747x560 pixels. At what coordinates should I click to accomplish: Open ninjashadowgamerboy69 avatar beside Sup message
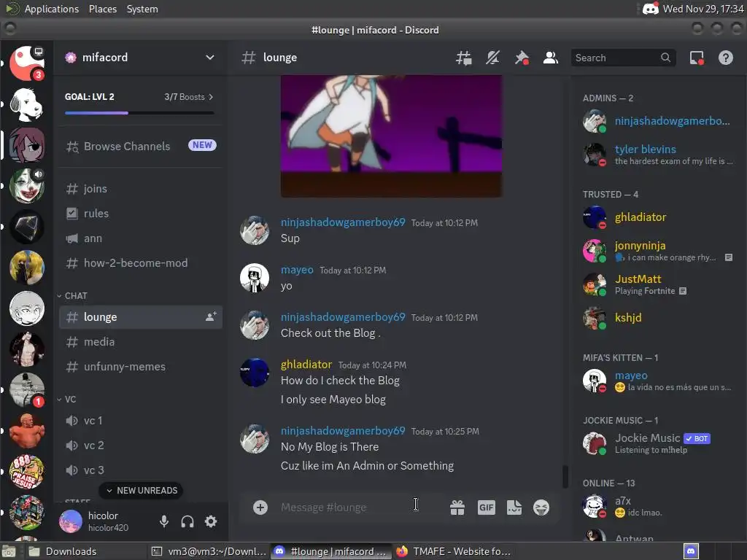click(255, 230)
